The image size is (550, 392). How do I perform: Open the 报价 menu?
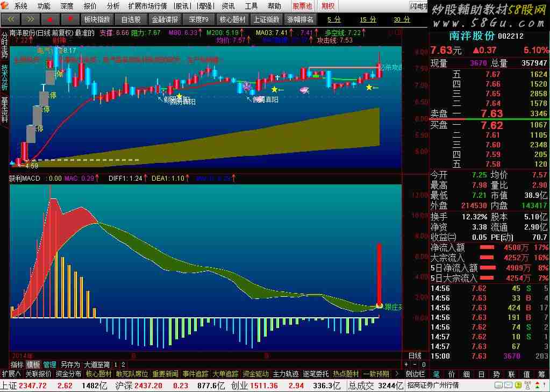[90, 6]
